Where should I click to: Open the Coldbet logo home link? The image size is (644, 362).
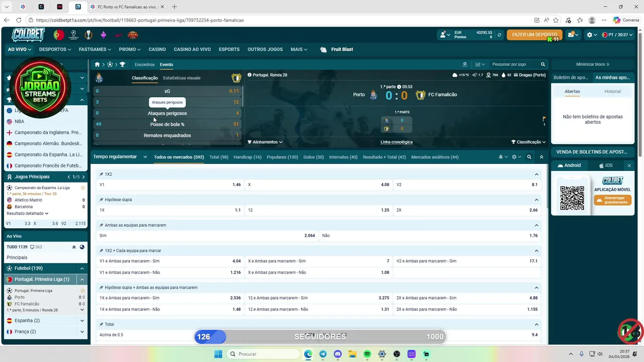click(x=29, y=35)
